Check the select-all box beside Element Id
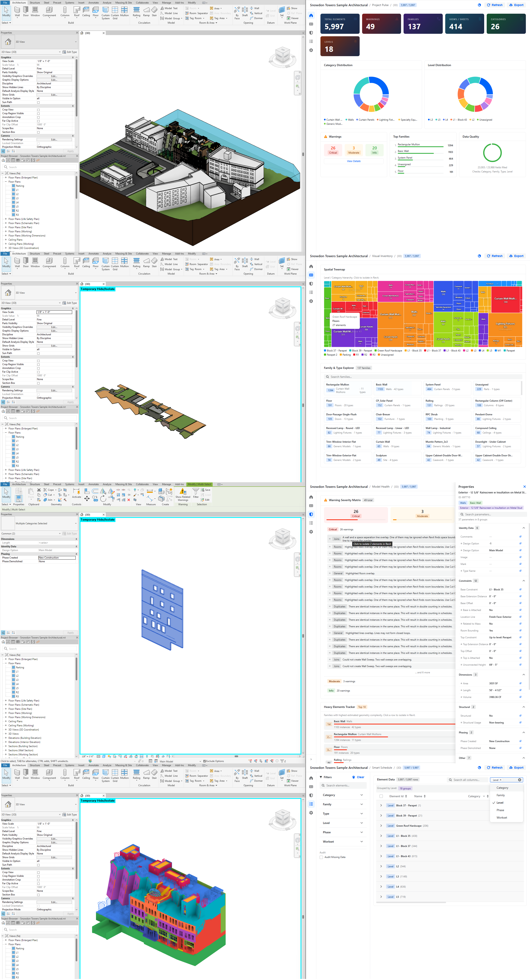530x980 pixels. 381,796
